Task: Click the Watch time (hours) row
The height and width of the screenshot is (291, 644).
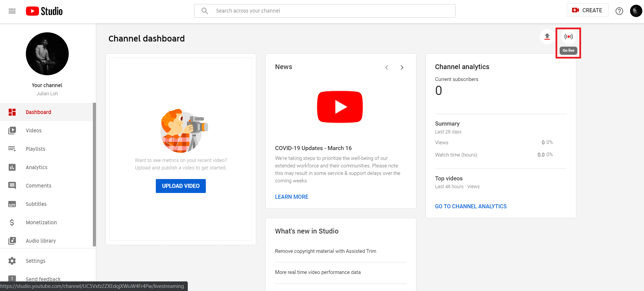Action: (494, 155)
